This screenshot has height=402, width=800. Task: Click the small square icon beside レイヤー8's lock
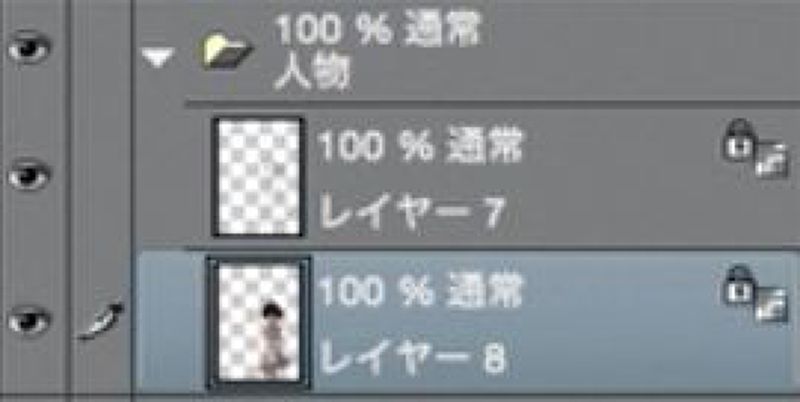771,305
